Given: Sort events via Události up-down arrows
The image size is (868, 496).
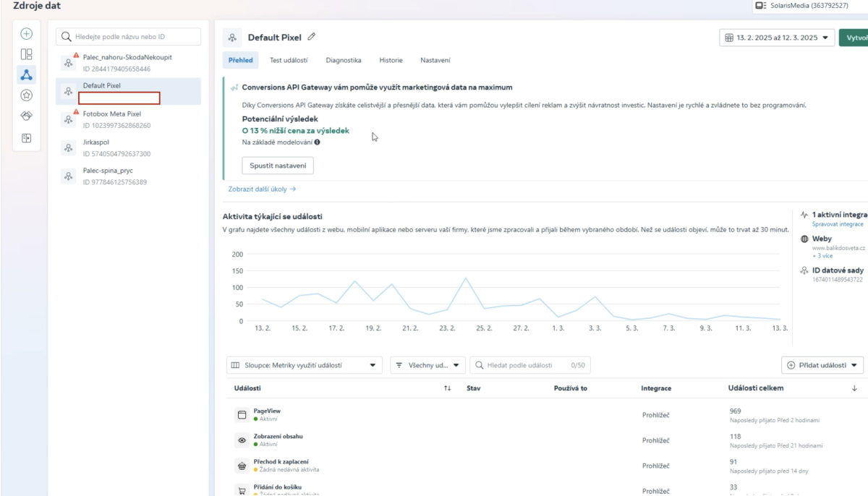Looking at the screenshot, I should (448, 388).
